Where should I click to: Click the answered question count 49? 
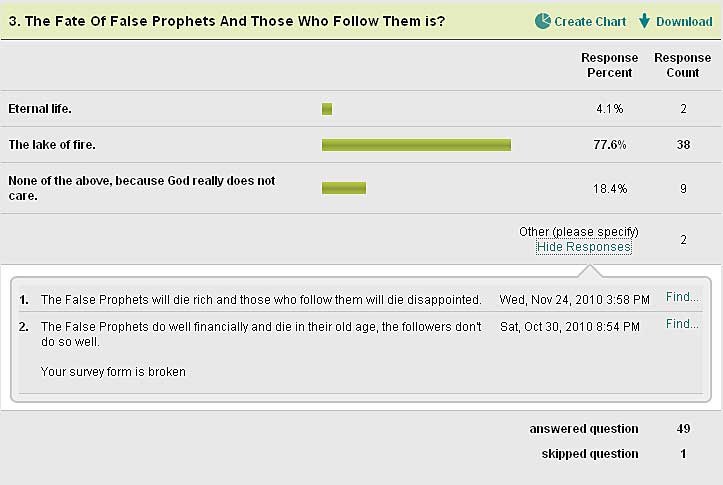click(x=683, y=429)
